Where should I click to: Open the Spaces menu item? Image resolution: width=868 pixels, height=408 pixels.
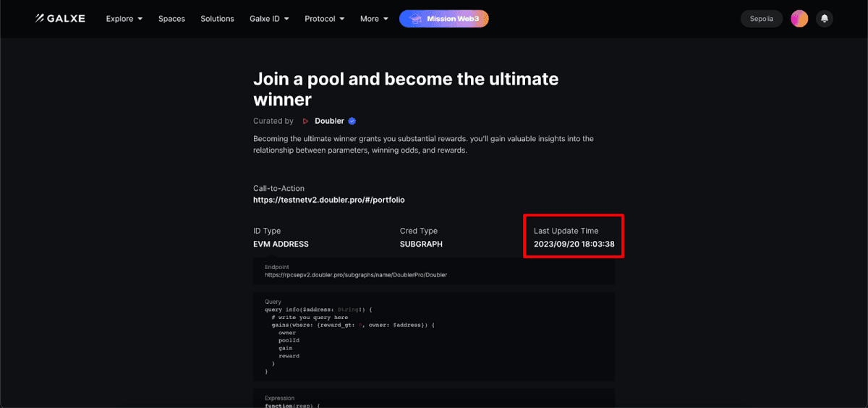pyautogui.click(x=171, y=19)
